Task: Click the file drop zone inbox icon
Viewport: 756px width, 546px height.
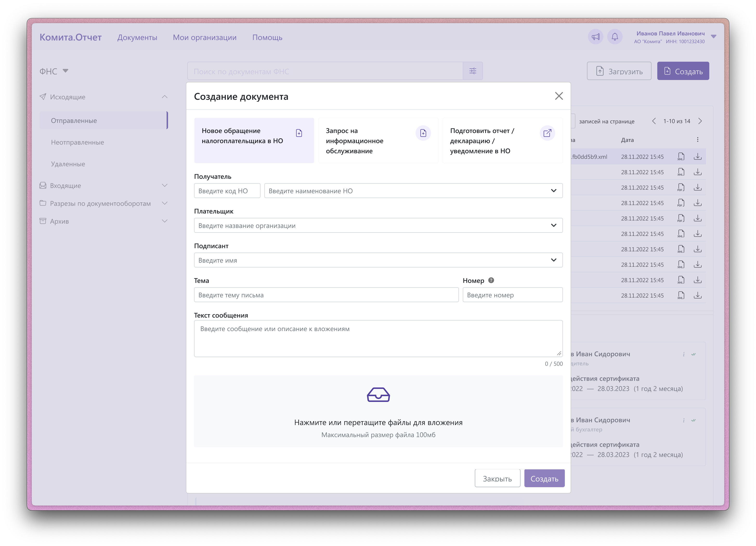Action: [x=378, y=395]
